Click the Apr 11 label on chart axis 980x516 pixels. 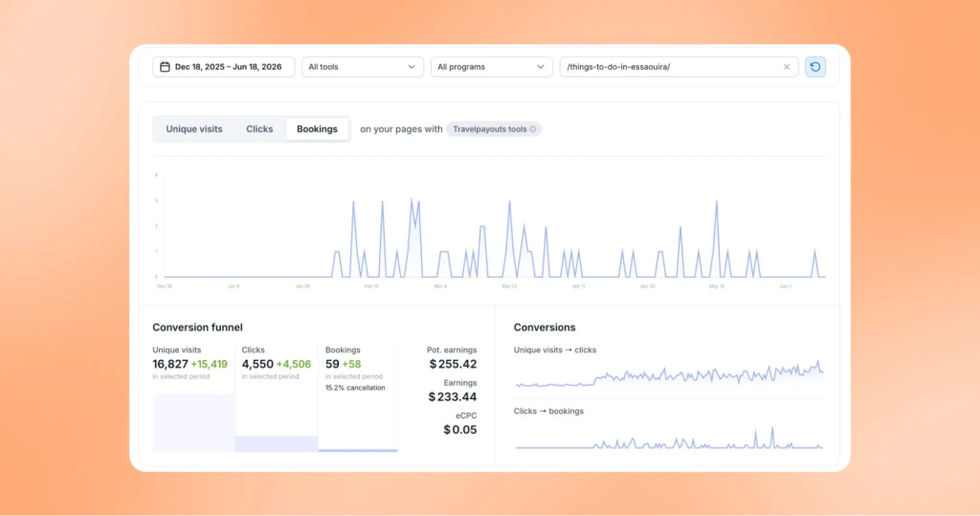click(x=578, y=286)
